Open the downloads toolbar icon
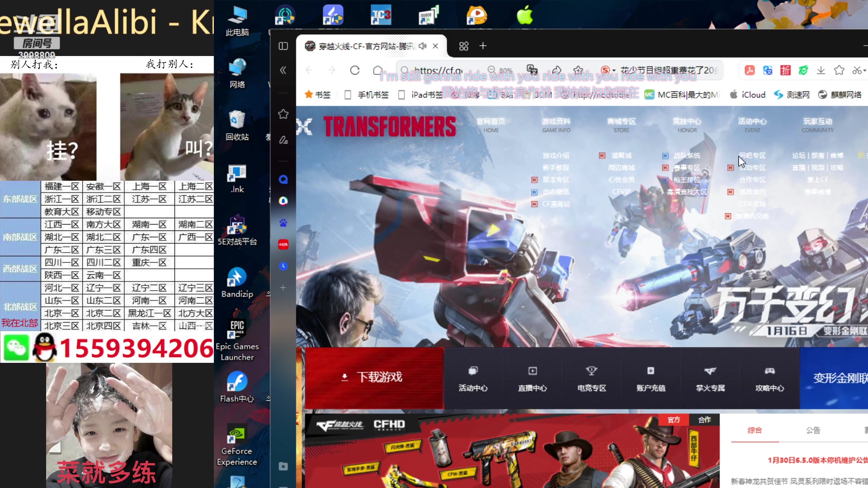 (x=821, y=70)
